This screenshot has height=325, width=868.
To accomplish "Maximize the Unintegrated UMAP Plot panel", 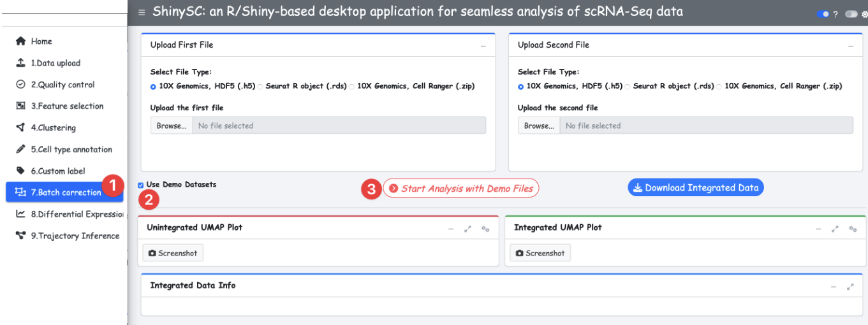I will click(467, 229).
